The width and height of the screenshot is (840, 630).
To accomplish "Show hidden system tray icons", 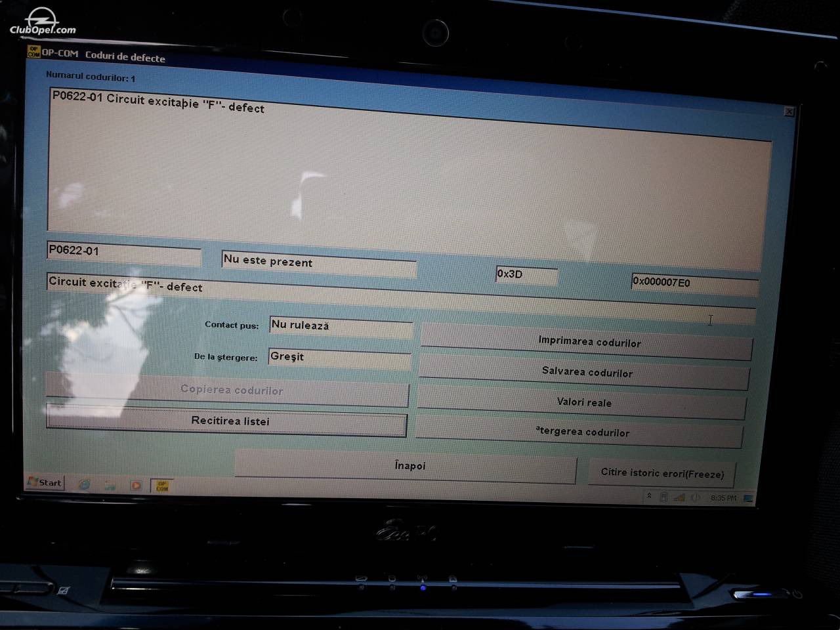I will [x=649, y=496].
